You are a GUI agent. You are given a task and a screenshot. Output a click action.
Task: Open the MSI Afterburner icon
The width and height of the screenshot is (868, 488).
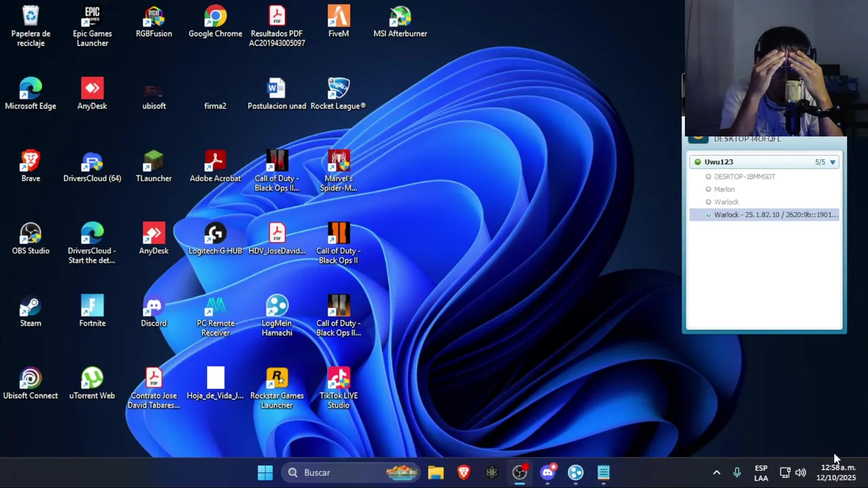tap(400, 22)
